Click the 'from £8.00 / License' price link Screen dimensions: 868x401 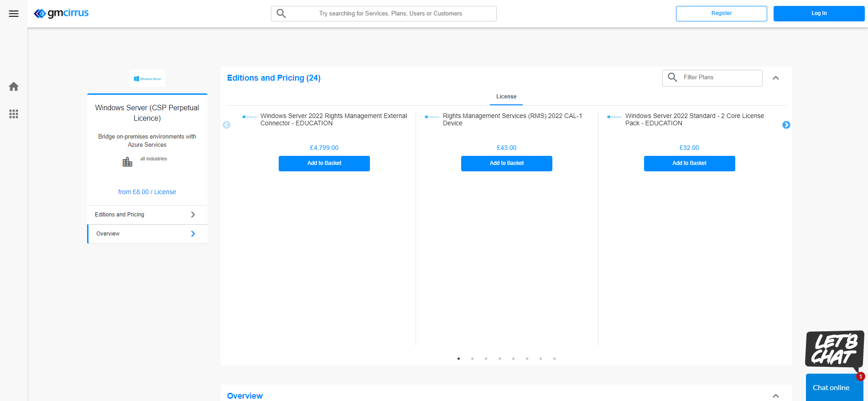click(x=147, y=192)
